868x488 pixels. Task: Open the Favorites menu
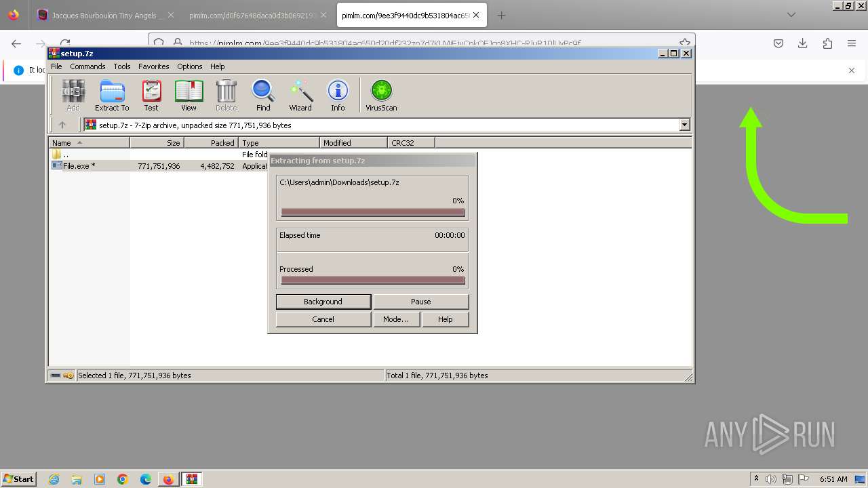[x=154, y=66]
